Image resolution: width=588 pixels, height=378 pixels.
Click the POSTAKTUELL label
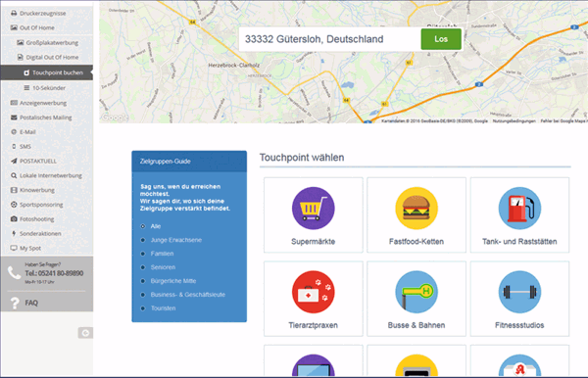(x=38, y=161)
